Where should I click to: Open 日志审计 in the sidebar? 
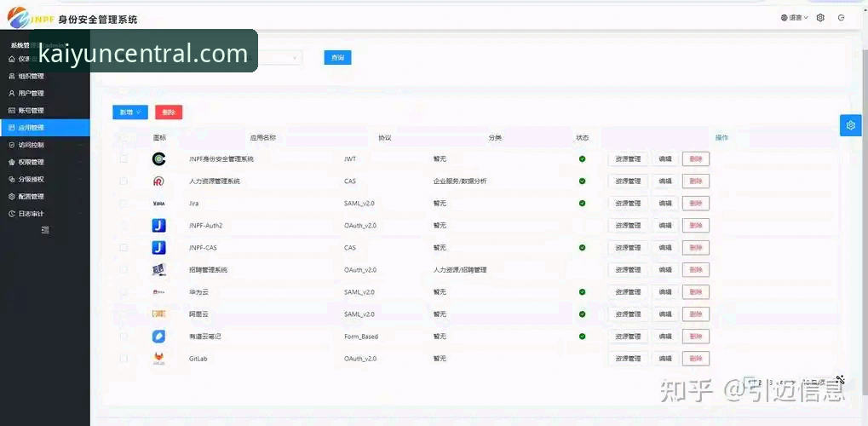45,213
